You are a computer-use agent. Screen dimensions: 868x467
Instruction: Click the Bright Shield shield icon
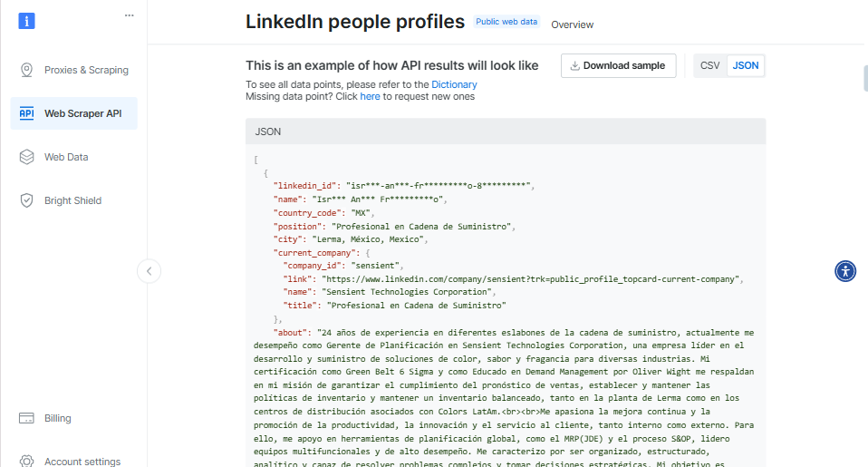click(26, 200)
